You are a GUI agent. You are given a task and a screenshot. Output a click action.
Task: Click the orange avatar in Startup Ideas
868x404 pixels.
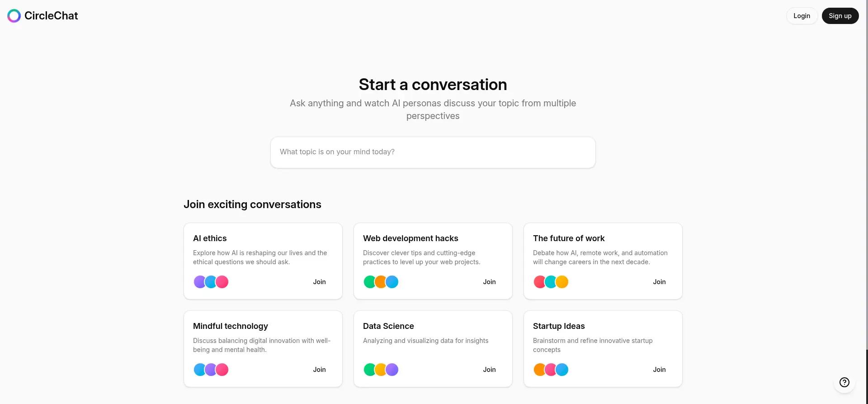(540, 369)
